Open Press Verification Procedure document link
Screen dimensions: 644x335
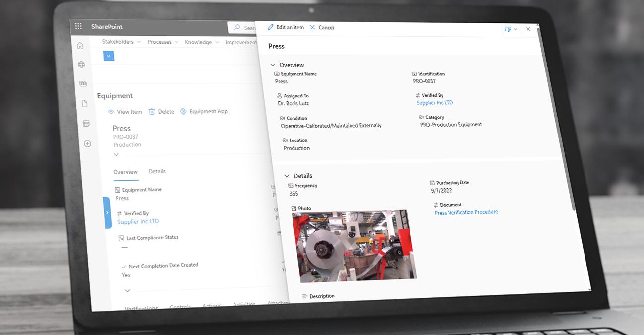[466, 212]
